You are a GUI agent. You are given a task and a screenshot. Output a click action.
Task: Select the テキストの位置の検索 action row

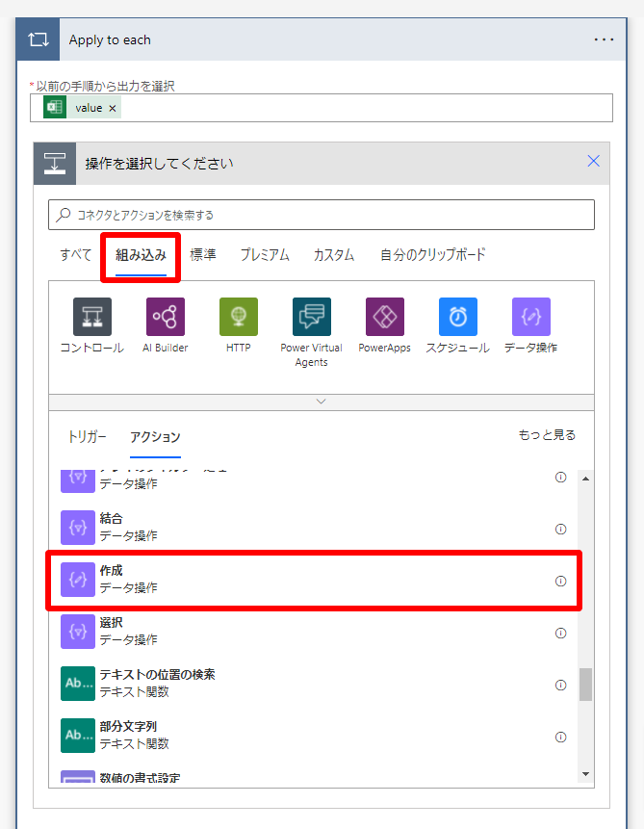315,683
